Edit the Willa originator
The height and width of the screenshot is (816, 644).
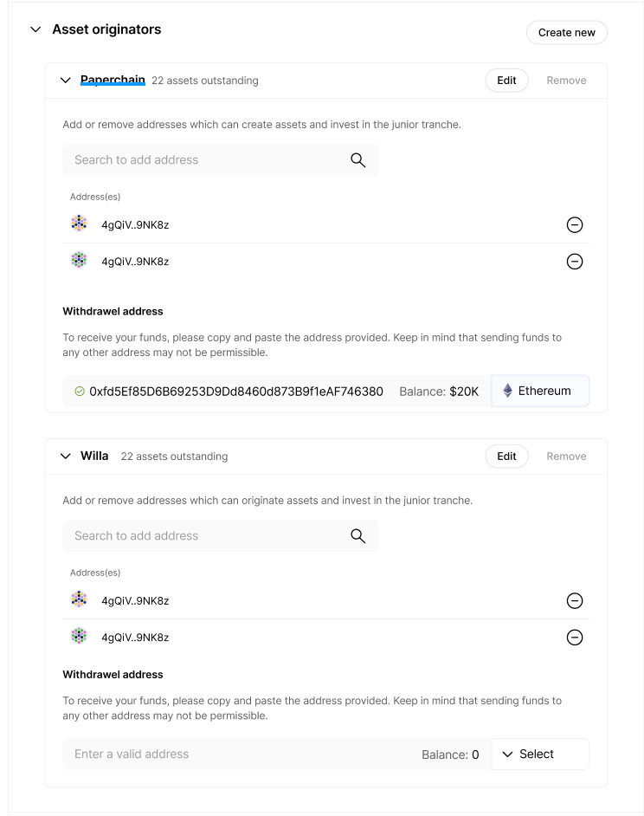coord(506,456)
